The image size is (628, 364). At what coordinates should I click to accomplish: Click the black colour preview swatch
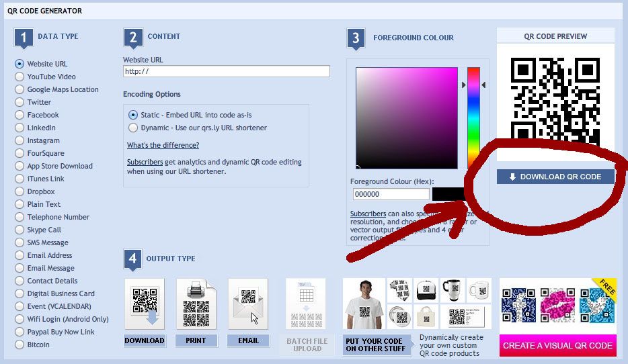pyautogui.click(x=448, y=194)
